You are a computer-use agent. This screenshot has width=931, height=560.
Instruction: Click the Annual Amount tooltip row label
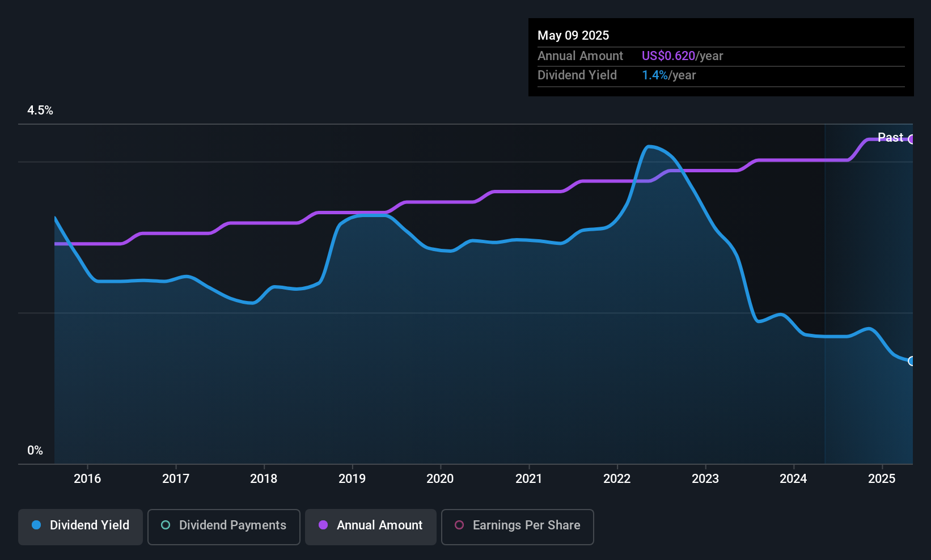580,56
